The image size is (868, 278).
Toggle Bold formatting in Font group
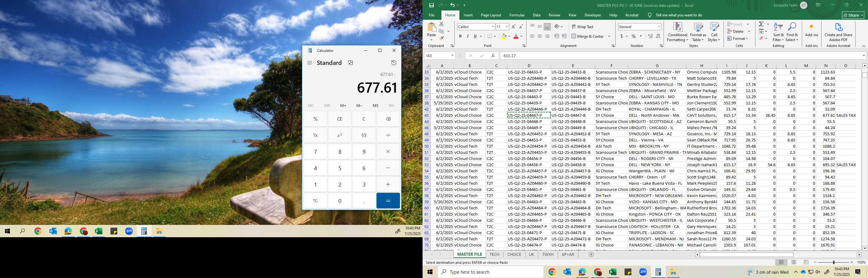click(x=460, y=36)
